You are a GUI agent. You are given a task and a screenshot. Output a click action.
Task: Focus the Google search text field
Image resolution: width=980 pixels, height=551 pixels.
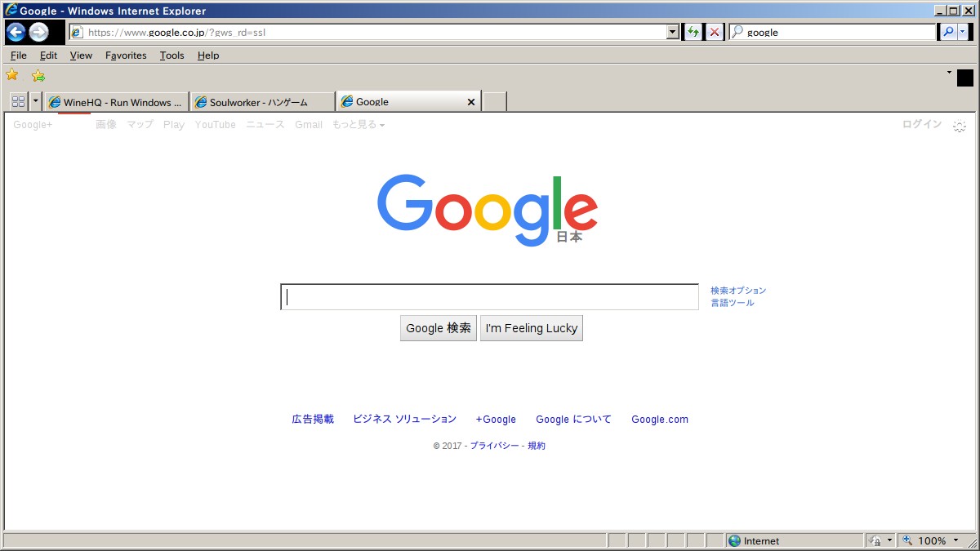click(490, 297)
